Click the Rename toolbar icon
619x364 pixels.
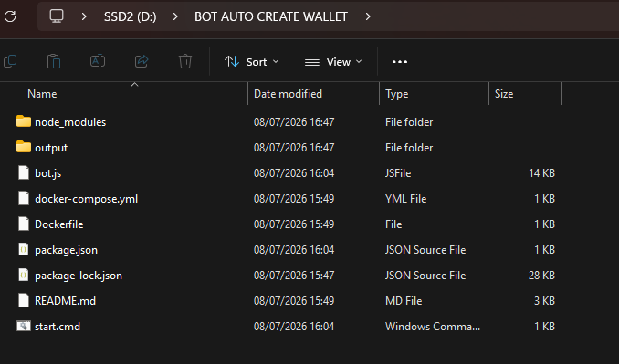(x=98, y=61)
